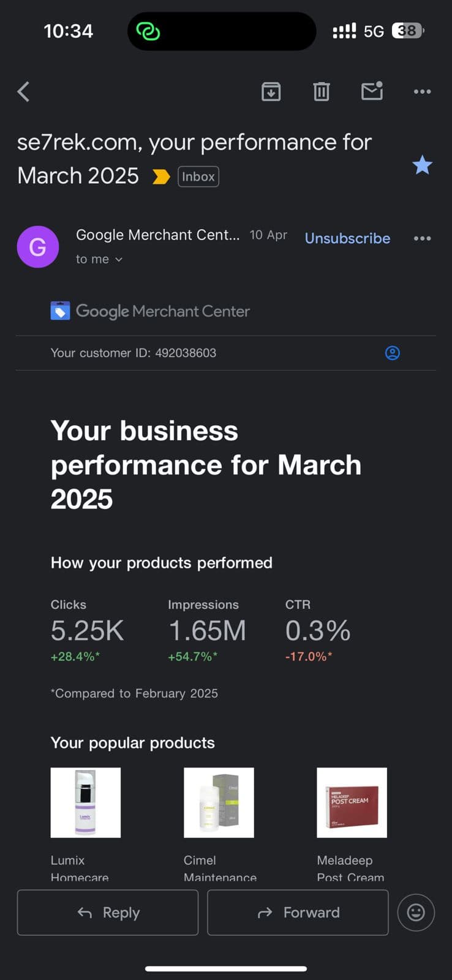This screenshot has height=980, width=452.
Task: Mark the email as unread via envelope icon
Action: coord(372,91)
